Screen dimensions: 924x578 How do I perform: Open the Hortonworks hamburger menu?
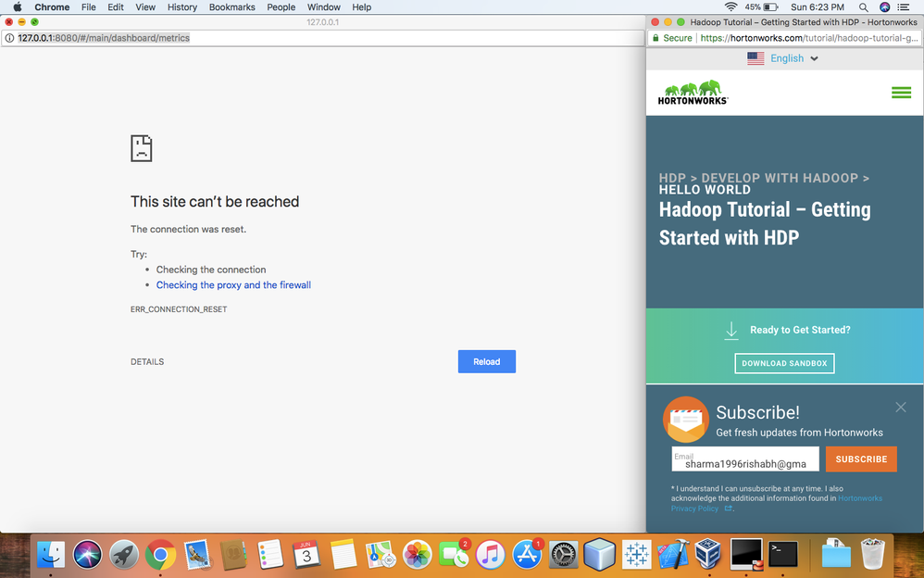tap(901, 92)
